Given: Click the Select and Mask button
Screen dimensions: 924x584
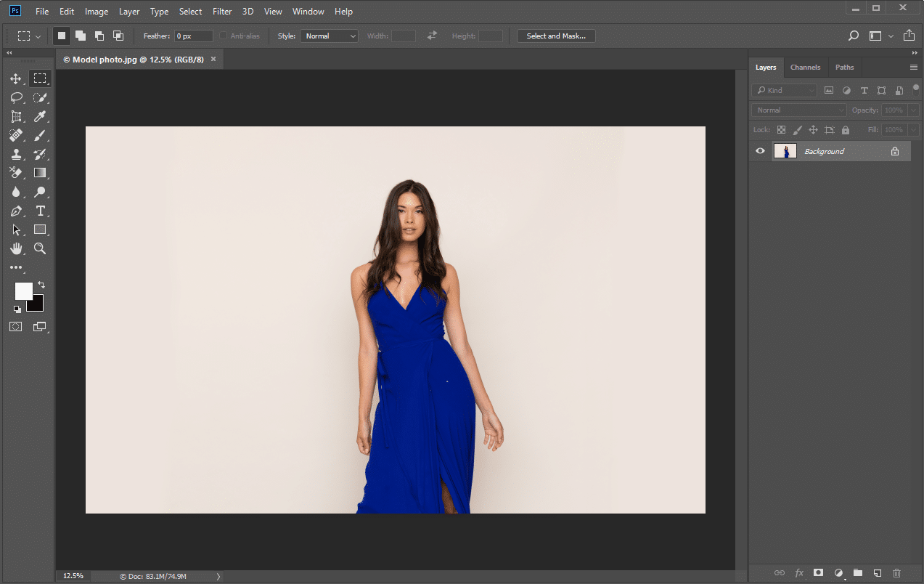Looking at the screenshot, I should point(556,35).
